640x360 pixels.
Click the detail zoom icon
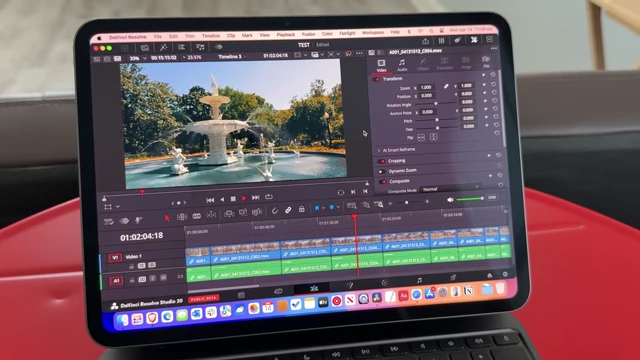[x=366, y=205]
